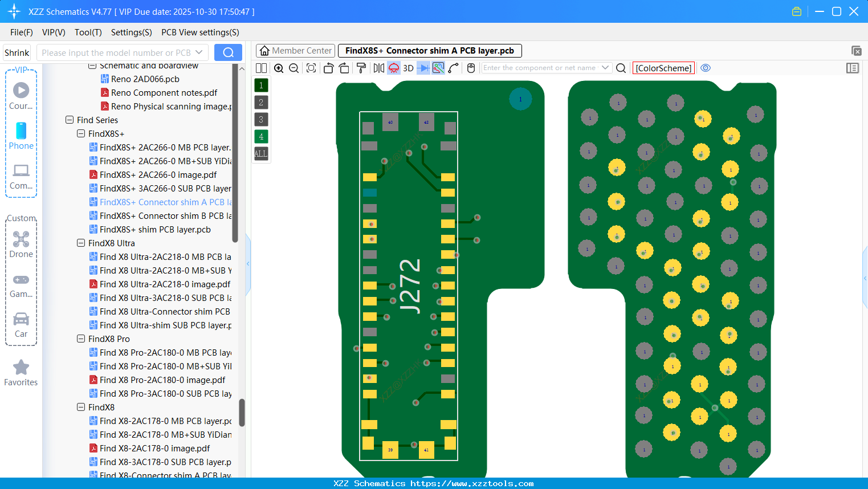Click the split view icon on toolbar
This screenshot has height=489, width=868.
(261, 68)
